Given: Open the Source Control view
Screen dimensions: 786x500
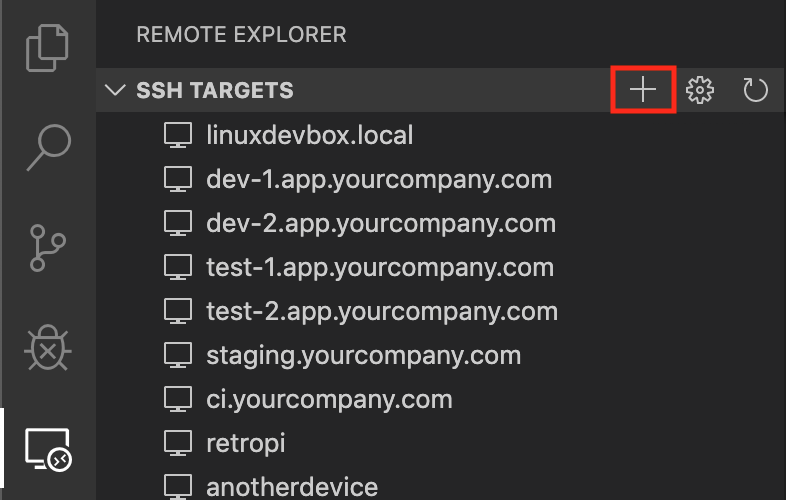Looking at the screenshot, I should pos(48,248).
